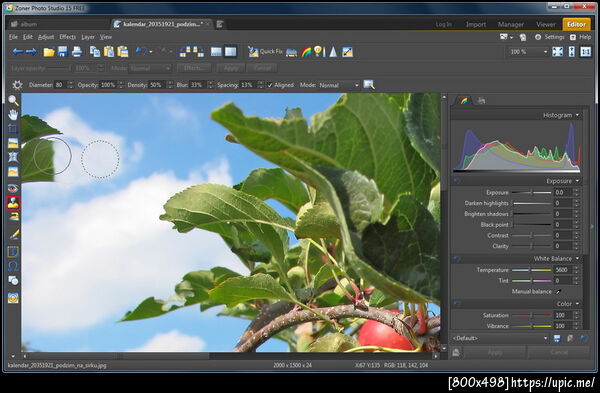The height and width of the screenshot is (393, 600).
Task: Open the Adjust menu
Action: pyautogui.click(x=46, y=37)
